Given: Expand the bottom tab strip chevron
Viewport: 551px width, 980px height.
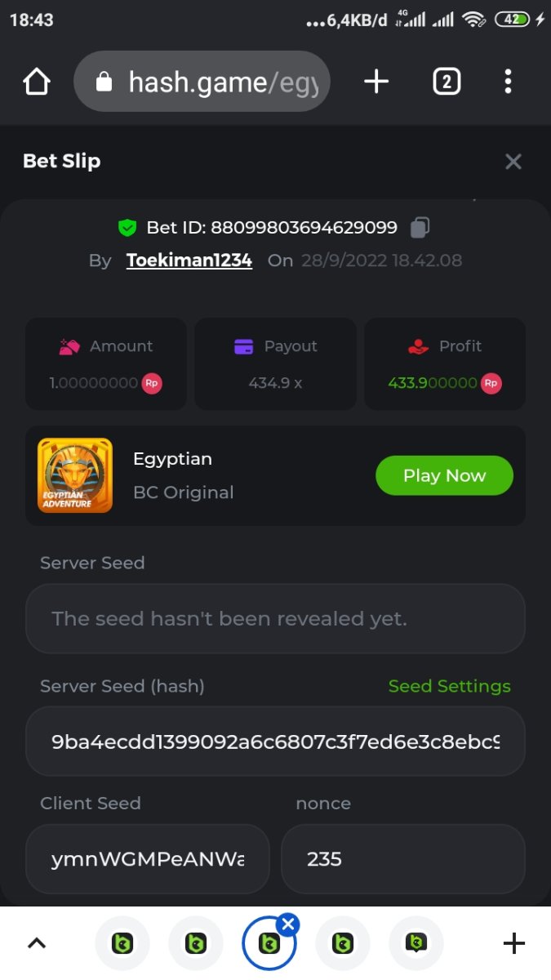Looking at the screenshot, I should pyautogui.click(x=37, y=944).
